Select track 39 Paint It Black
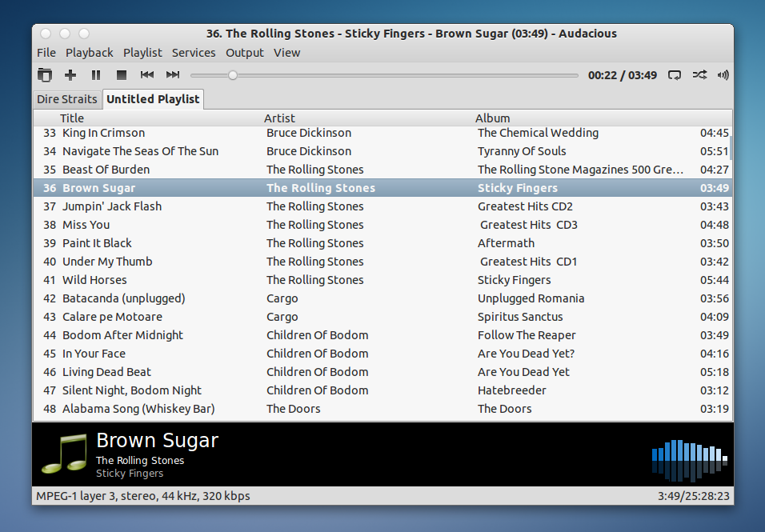 tap(383, 243)
